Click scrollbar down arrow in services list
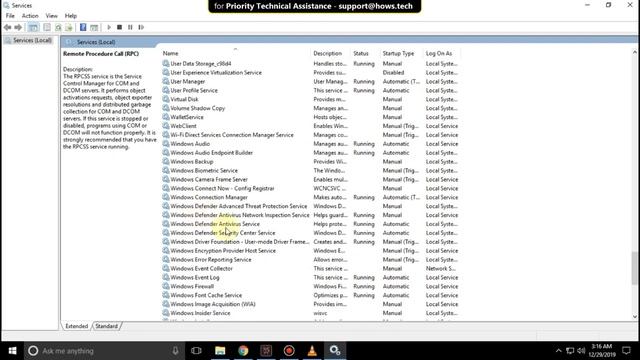The height and width of the screenshot is (360, 640). pyautogui.click(x=634, y=316)
